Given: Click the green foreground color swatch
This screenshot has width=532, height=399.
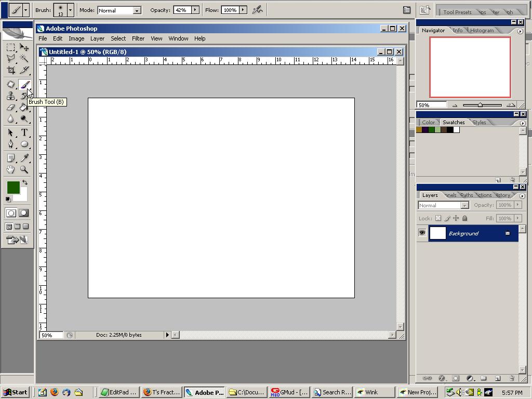Looking at the screenshot, I should [x=14, y=187].
